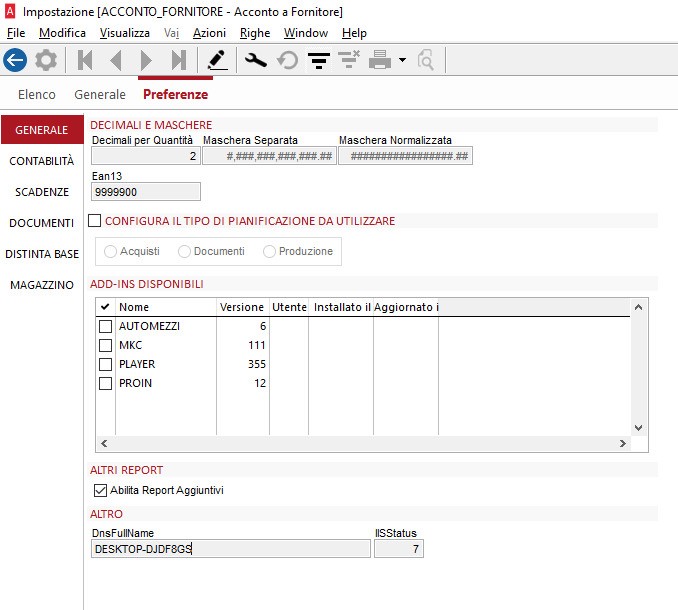Image resolution: width=678 pixels, height=610 pixels.
Task: Clear filter icon with X
Action: (349, 59)
